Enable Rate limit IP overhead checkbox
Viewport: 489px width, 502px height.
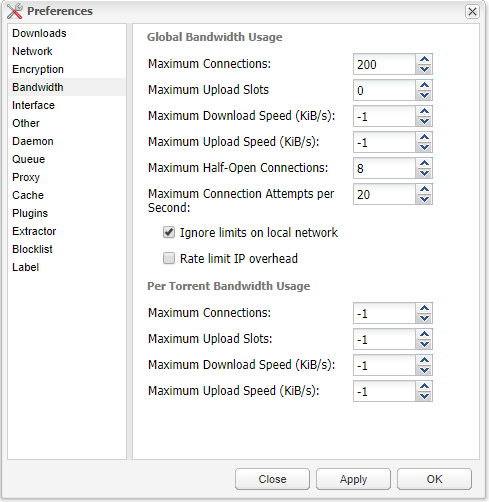point(169,258)
